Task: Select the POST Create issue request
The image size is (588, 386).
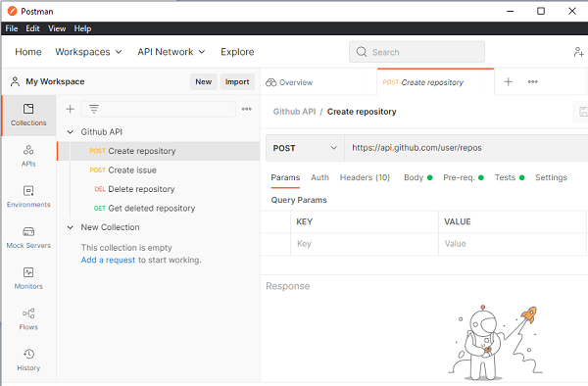Action: point(158,170)
